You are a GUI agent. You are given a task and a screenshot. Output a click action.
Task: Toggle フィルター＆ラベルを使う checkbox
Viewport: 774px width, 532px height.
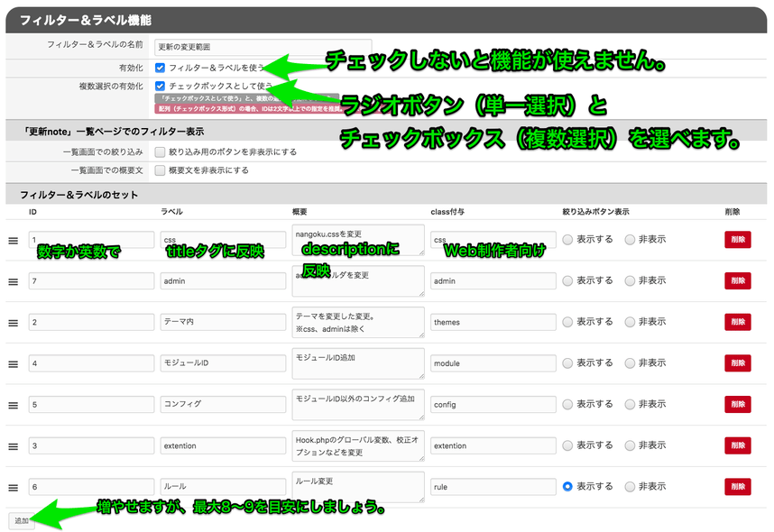160,68
